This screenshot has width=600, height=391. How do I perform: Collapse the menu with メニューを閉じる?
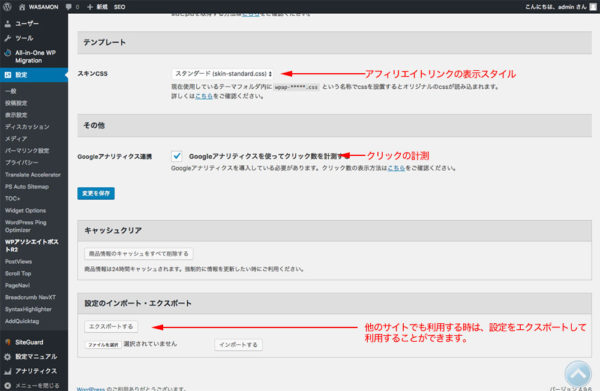pos(33,385)
